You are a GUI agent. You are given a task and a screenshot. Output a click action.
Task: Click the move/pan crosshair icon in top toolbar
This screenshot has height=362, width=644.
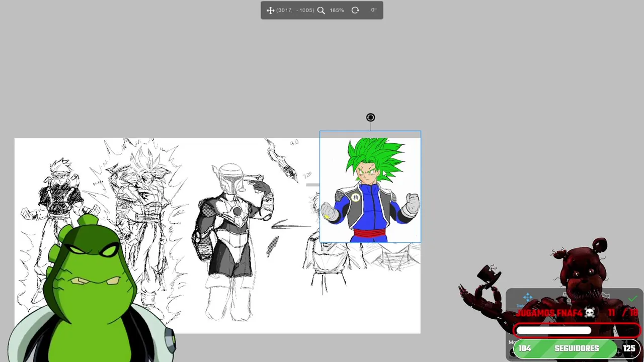click(x=270, y=10)
